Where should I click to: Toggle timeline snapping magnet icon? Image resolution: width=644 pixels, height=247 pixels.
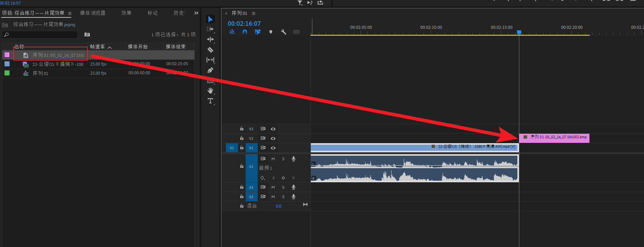coord(245,32)
